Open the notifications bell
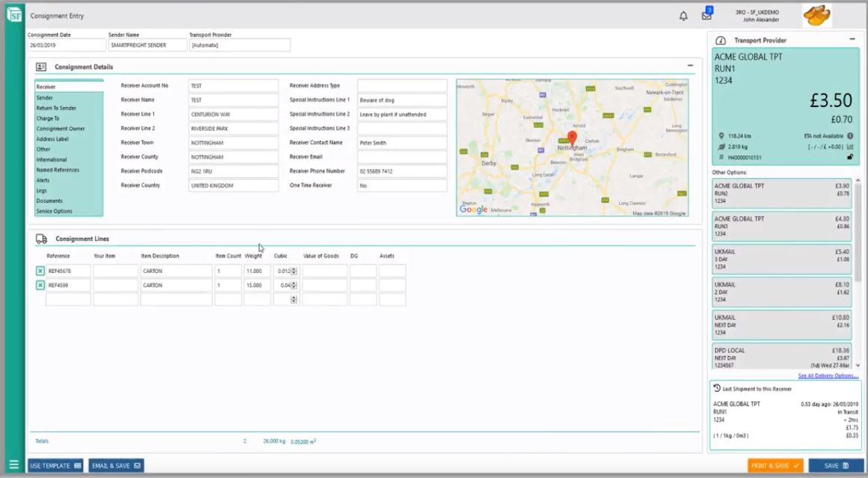 683,16
